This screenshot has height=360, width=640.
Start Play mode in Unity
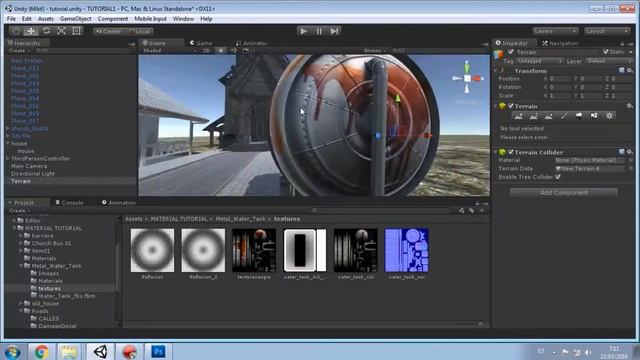[x=303, y=31]
